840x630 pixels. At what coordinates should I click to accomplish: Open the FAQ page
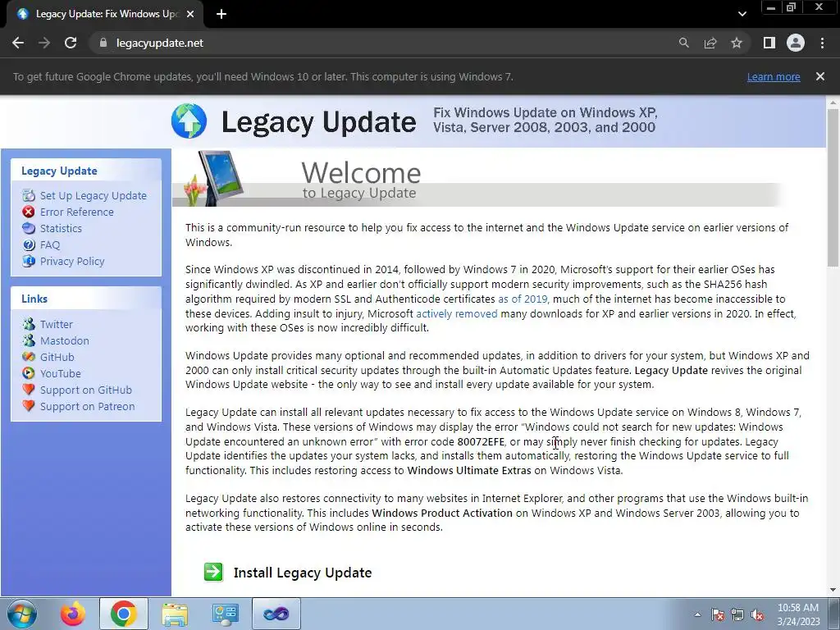point(50,244)
